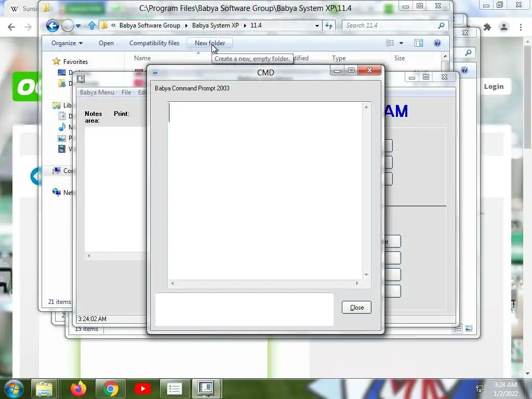The height and width of the screenshot is (399, 532).
Task: Click the Babya program taskbar icon
Action: [x=206, y=389]
